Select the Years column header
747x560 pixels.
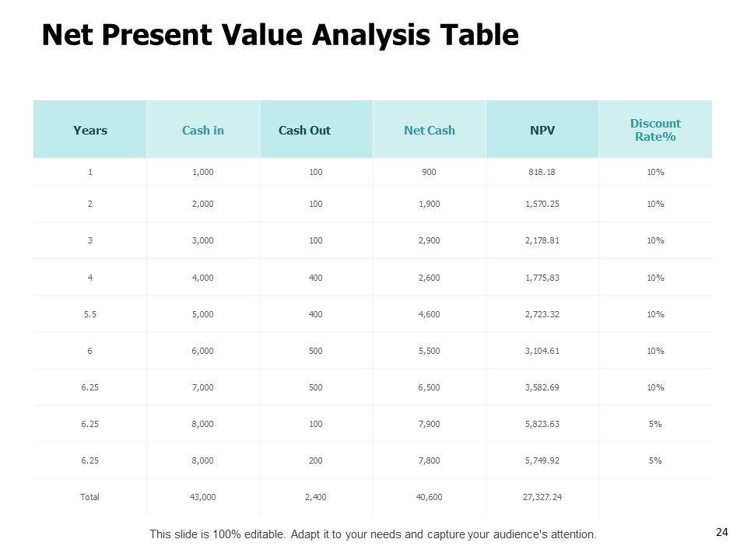pos(89,130)
